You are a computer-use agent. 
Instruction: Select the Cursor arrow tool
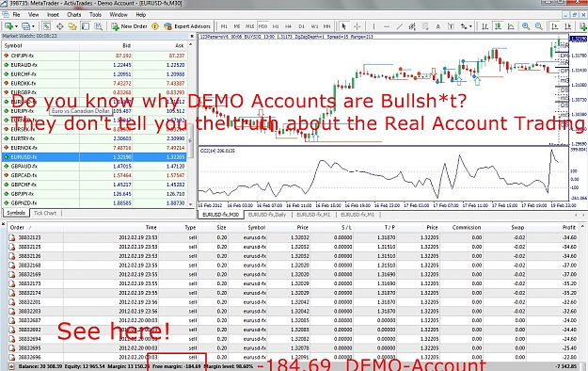tap(343, 26)
